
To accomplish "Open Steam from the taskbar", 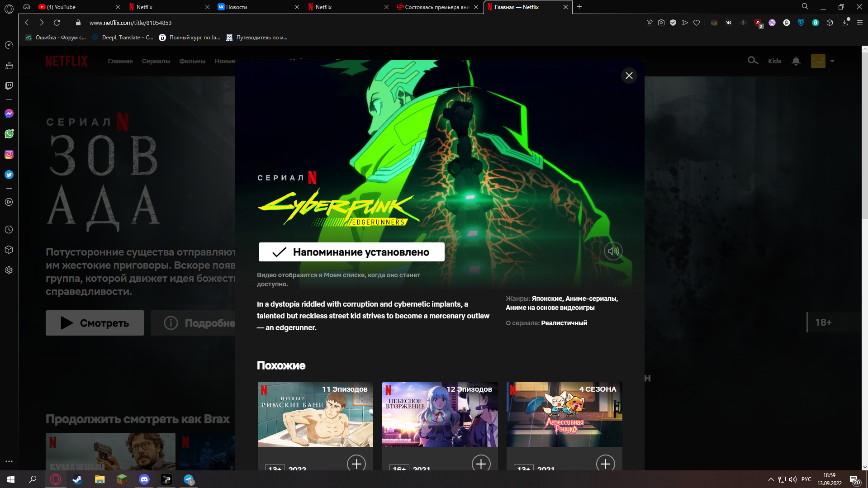I will [x=78, y=479].
